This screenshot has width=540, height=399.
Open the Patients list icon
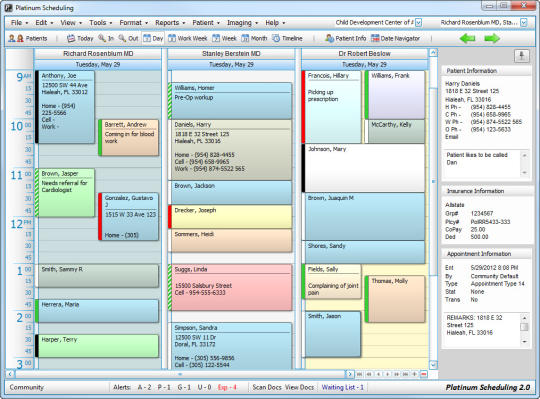[28, 38]
